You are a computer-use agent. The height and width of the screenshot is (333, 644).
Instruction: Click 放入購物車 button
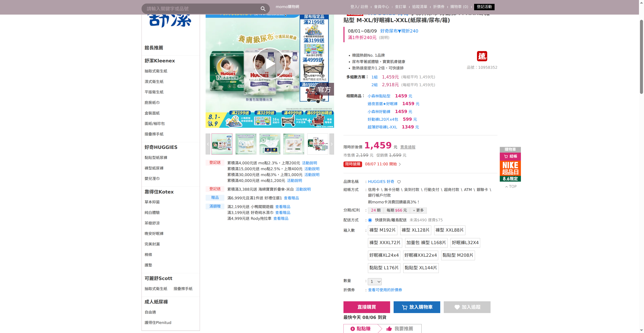click(417, 307)
